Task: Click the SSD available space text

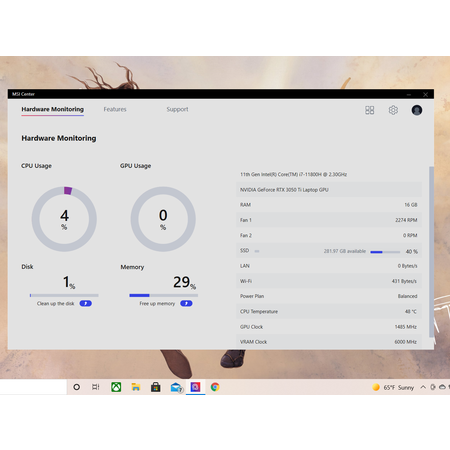Action: coord(345,251)
